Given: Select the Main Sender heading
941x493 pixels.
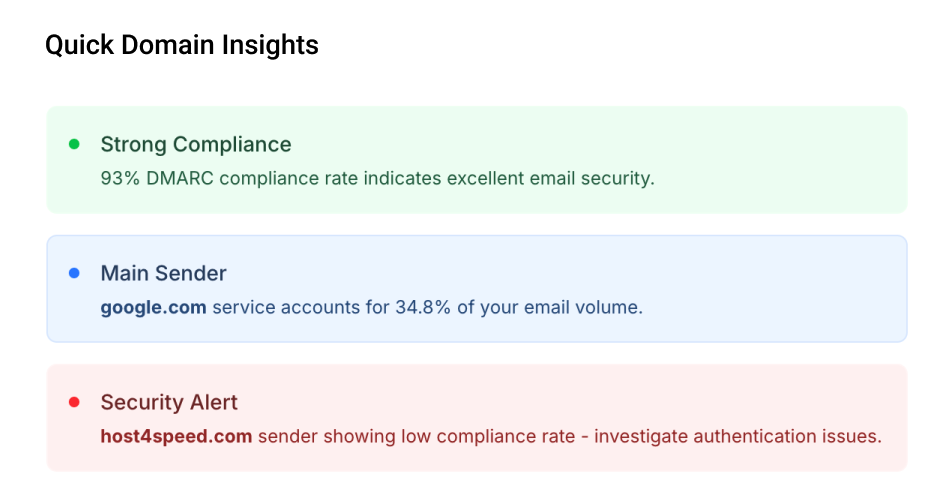Looking at the screenshot, I should [163, 273].
